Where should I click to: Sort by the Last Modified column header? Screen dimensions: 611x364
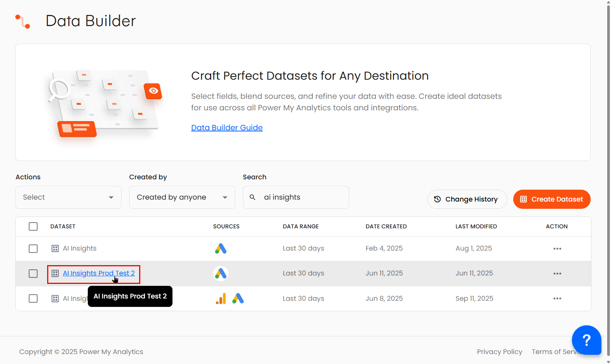click(476, 226)
